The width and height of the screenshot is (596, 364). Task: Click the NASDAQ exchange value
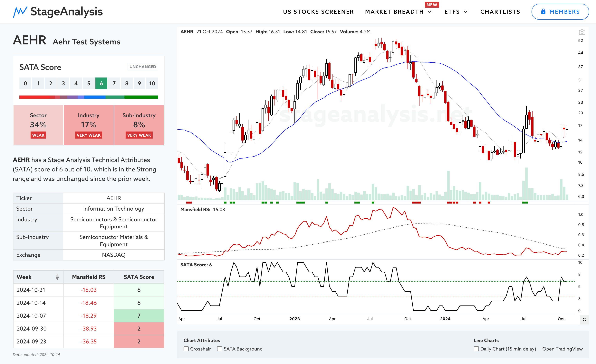tap(113, 255)
